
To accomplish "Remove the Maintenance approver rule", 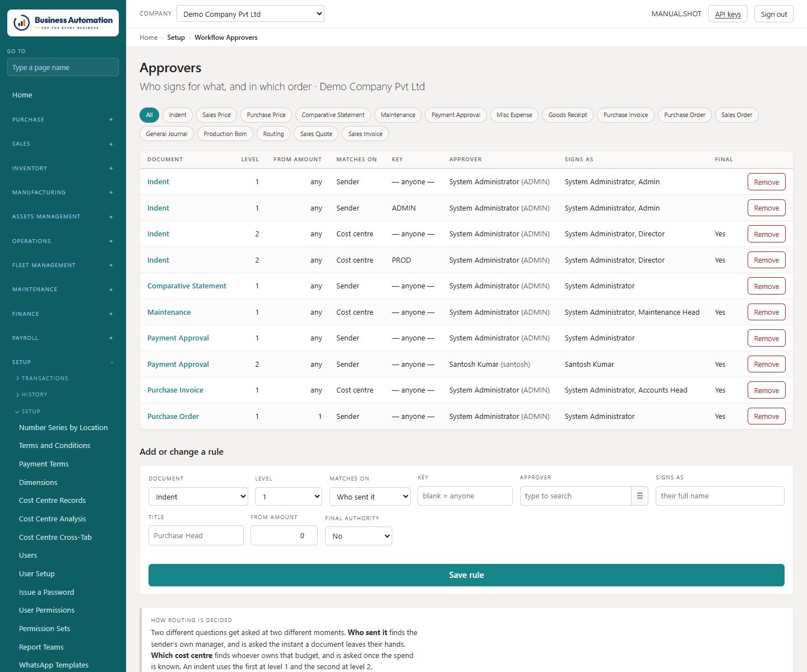I will point(766,312).
